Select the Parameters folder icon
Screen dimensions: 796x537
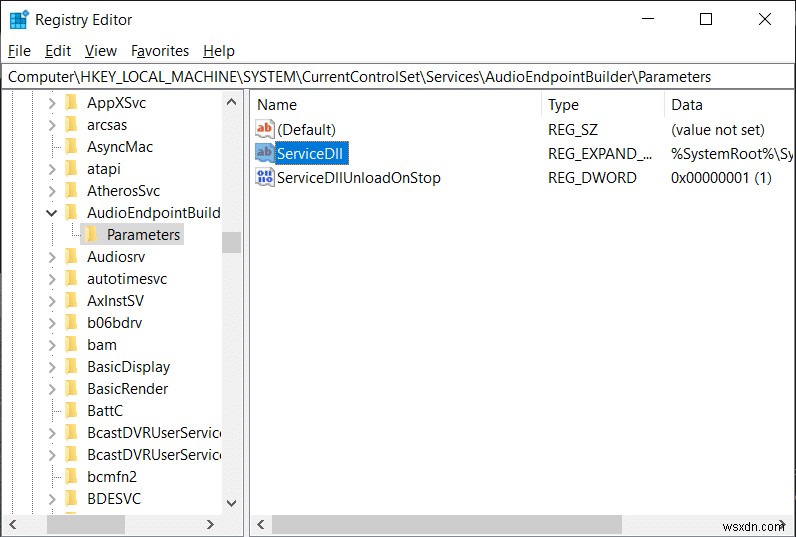click(x=91, y=234)
